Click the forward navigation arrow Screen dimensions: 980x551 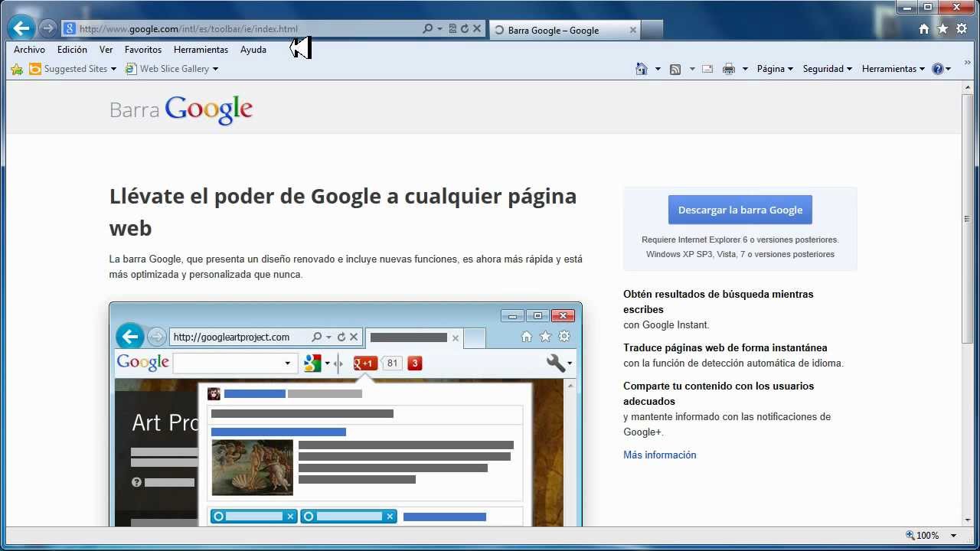(48, 29)
